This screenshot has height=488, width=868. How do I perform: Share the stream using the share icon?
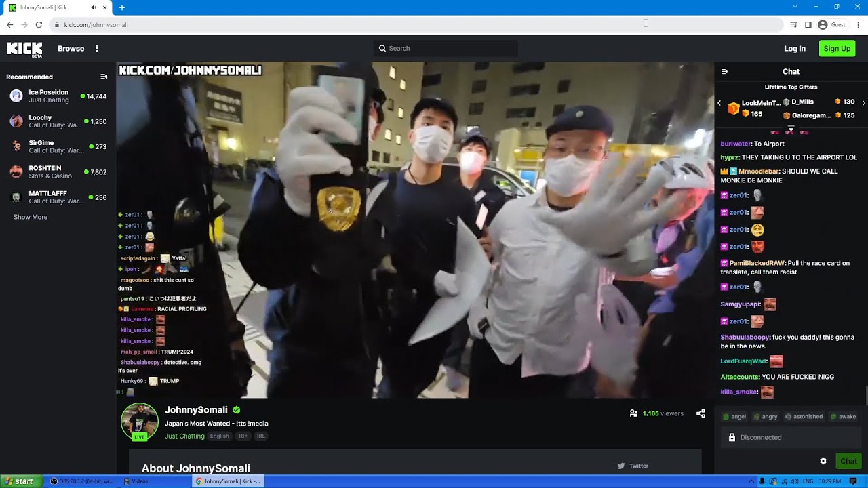[701, 413]
